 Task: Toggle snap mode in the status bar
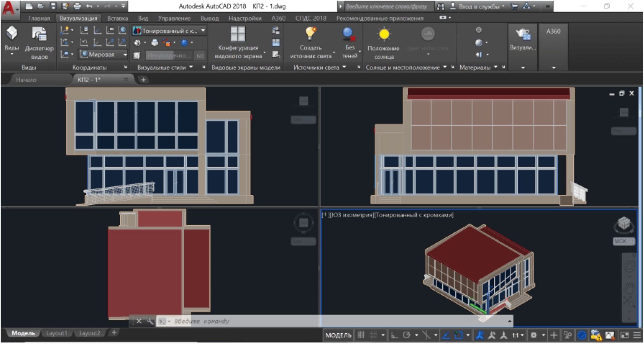pyautogui.click(x=373, y=335)
